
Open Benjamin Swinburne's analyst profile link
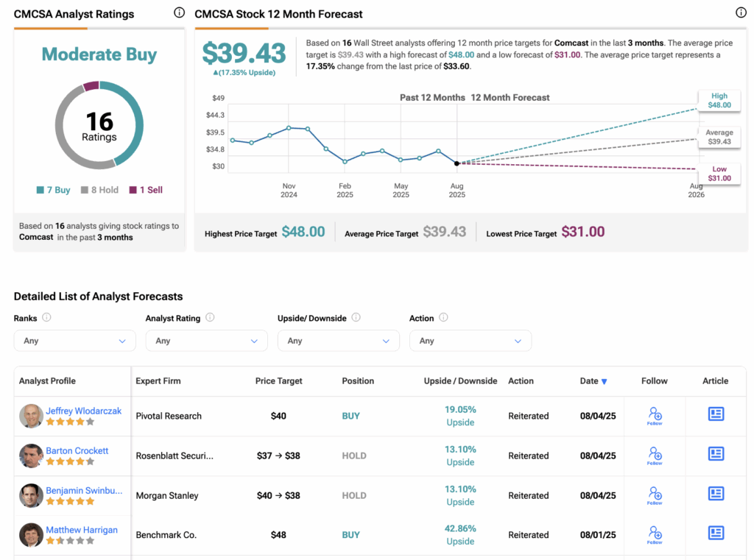click(84, 490)
